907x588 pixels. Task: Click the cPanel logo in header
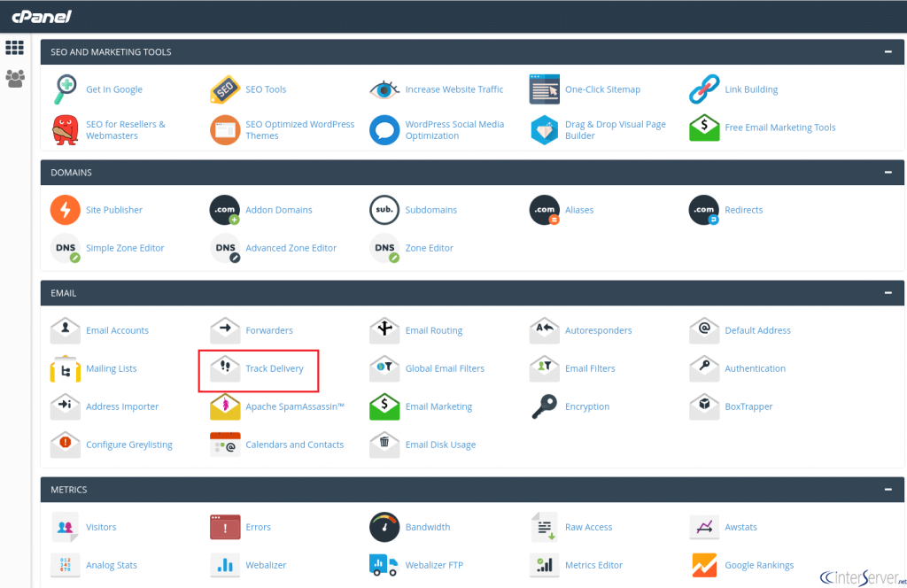42,16
